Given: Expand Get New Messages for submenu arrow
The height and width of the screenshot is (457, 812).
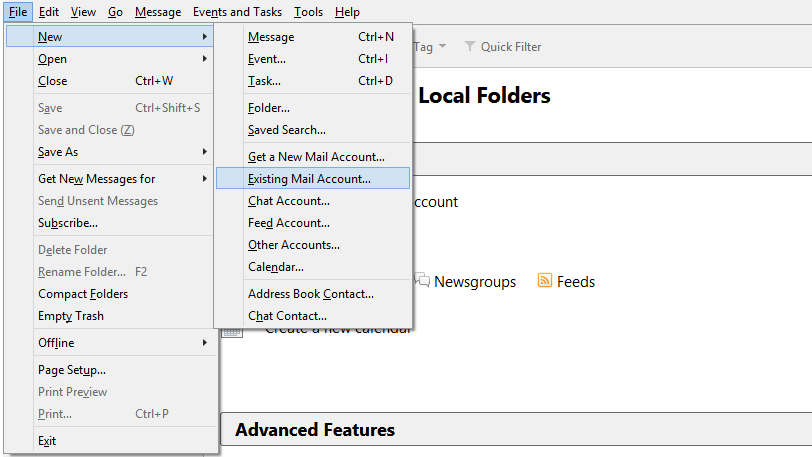Looking at the screenshot, I should click(205, 179).
